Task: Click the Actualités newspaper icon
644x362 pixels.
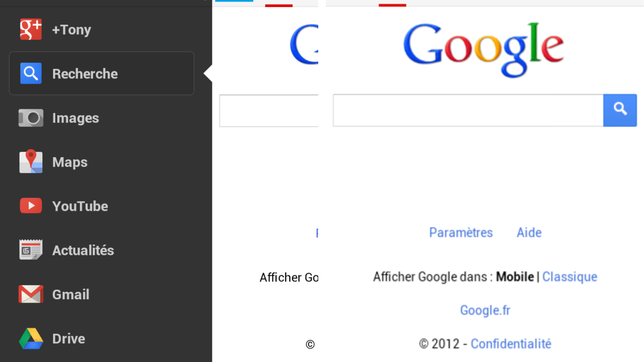Action: [x=31, y=250]
